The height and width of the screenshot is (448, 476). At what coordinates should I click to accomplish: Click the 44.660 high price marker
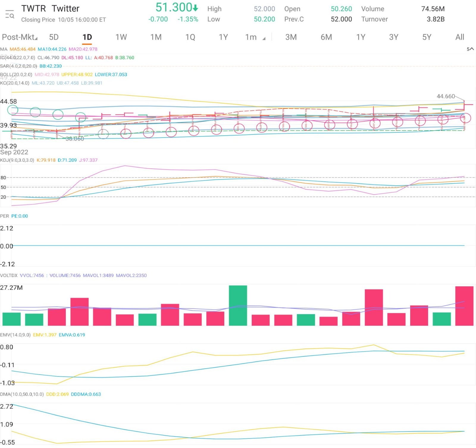point(446,96)
